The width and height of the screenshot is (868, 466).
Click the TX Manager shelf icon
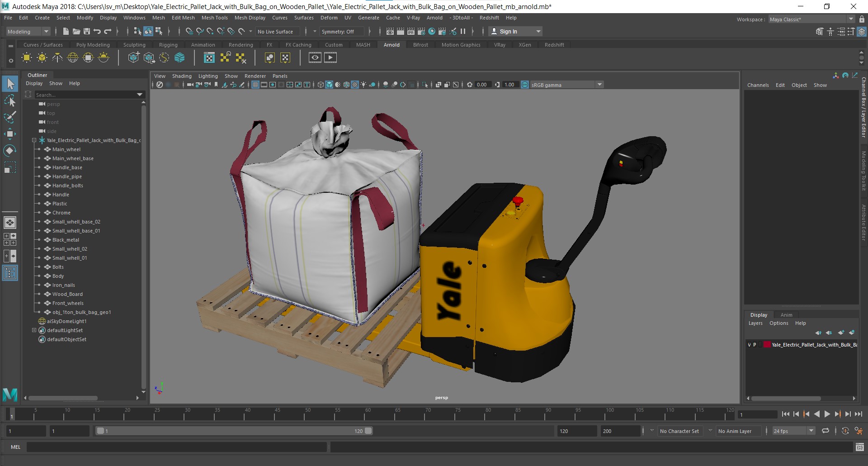209,57
